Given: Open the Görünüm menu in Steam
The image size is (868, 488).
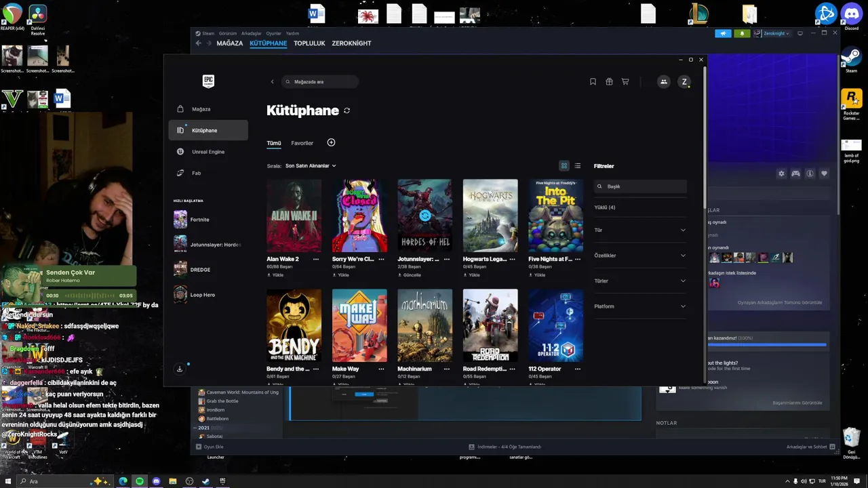Looking at the screenshot, I should [228, 33].
